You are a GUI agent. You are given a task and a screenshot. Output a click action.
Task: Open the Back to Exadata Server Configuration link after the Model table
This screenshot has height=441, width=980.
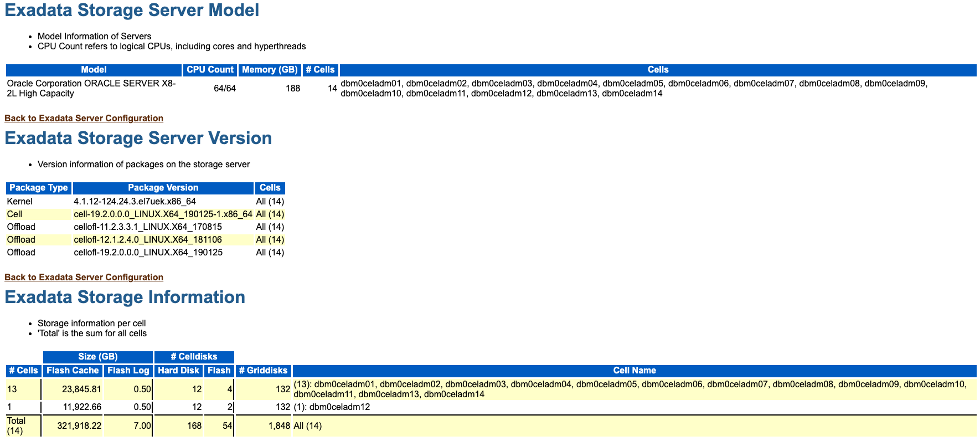(x=84, y=118)
